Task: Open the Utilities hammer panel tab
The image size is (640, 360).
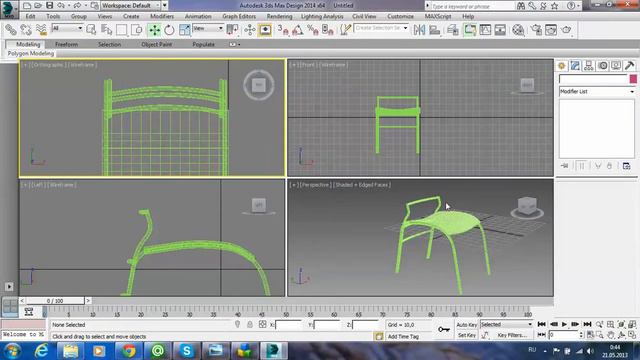Action: point(629,66)
